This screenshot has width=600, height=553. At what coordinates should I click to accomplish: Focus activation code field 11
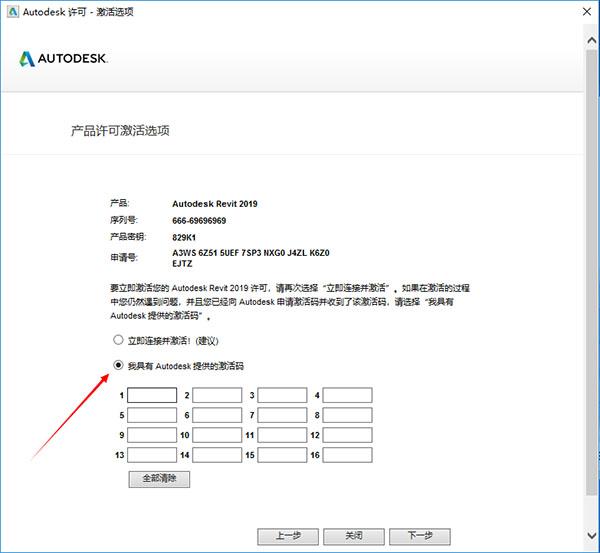pyautogui.click(x=282, y=435)
